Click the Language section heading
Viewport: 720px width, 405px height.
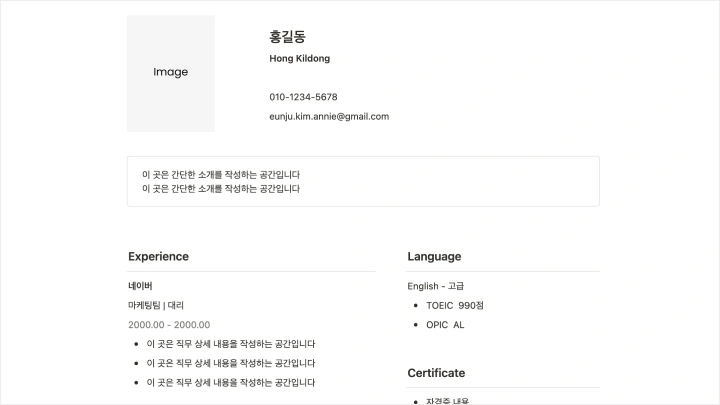pos(434,256)
